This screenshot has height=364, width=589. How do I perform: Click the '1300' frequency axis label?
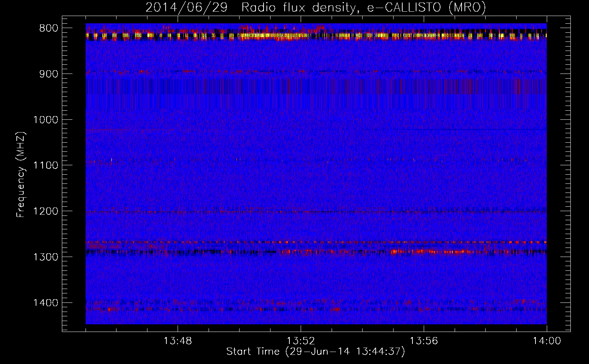(46, 257)
